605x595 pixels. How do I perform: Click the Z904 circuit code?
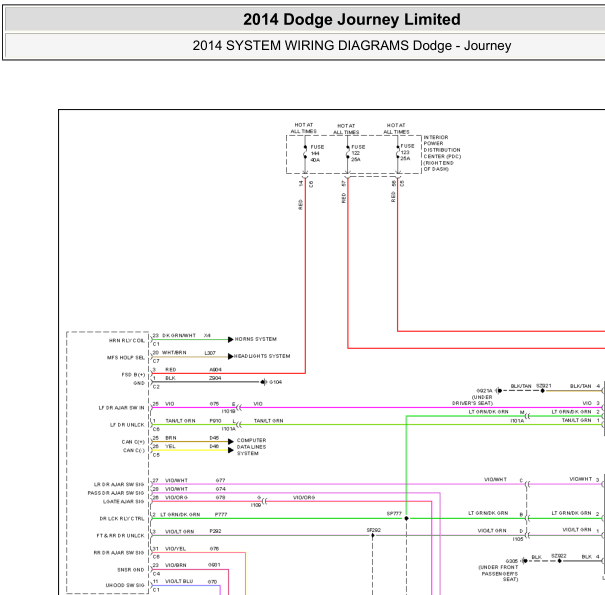click(x=215, y=378)
